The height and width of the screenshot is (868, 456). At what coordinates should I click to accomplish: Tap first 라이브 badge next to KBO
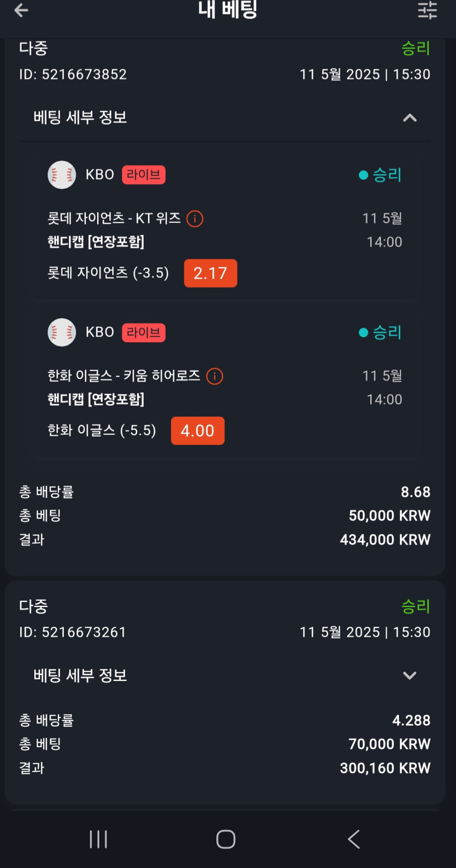[143, 175]
